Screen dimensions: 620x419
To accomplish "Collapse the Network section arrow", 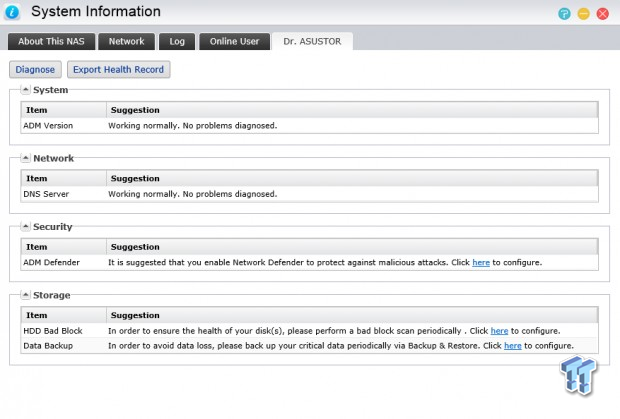I will [x=24, y=158].
